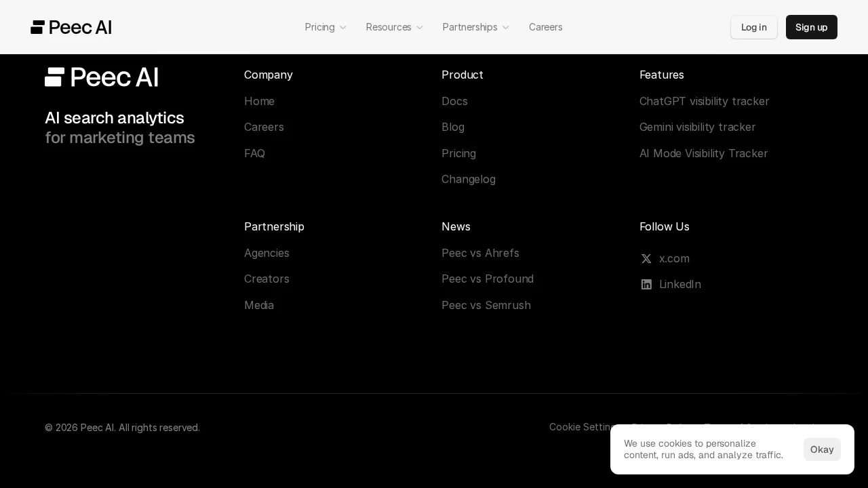Open the Changelog page
The image size is (868, 488).
469,179
